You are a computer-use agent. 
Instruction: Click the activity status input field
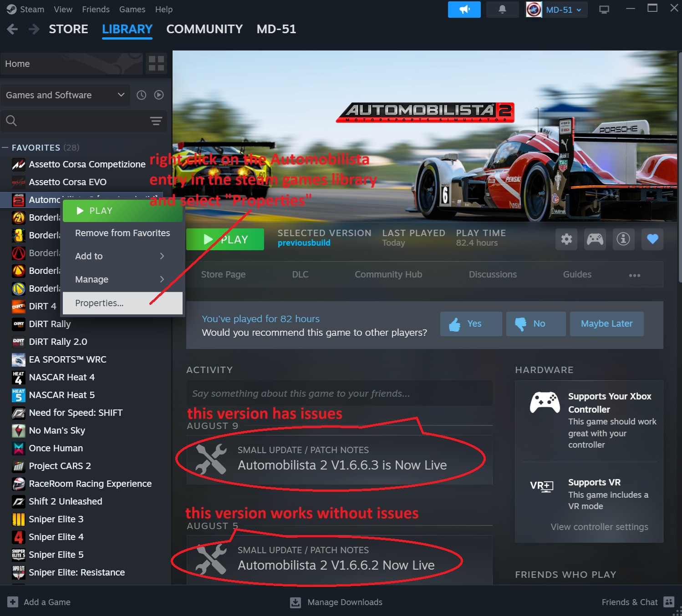click(339, 393)
